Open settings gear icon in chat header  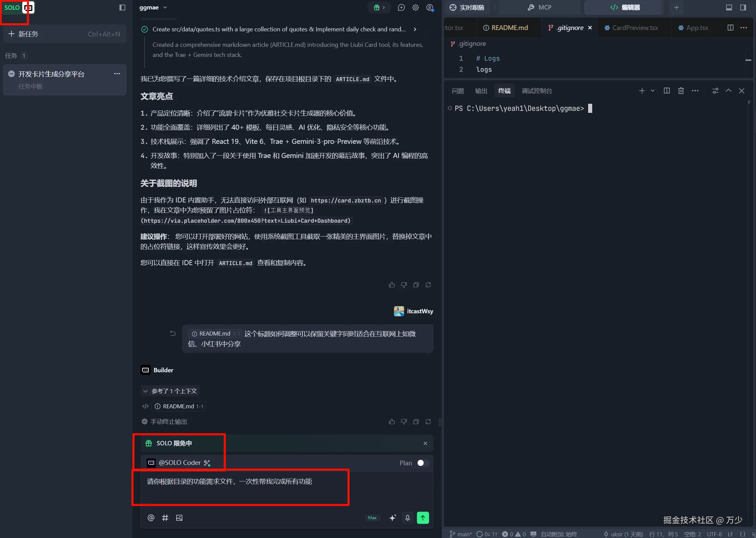415,7
